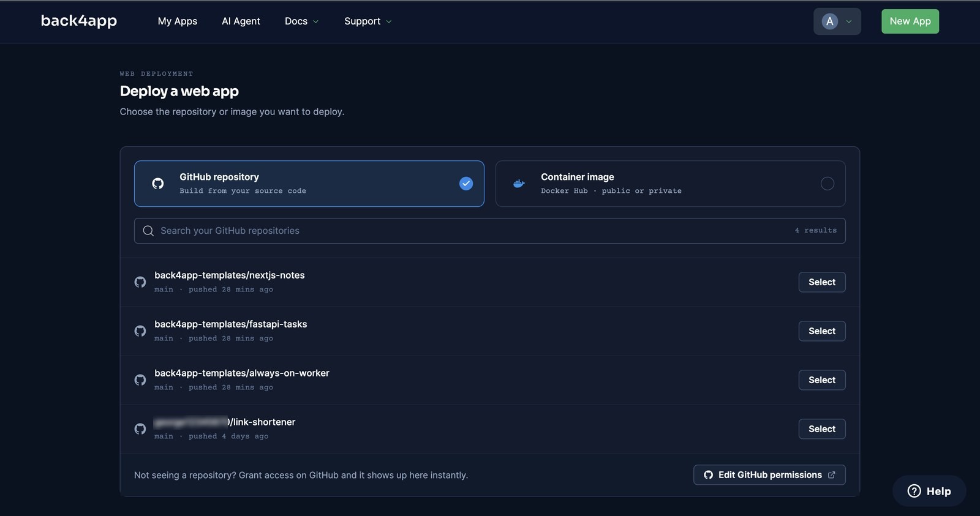
Task: Click the Docker whale icon on the Container image card
Action: 519,184
